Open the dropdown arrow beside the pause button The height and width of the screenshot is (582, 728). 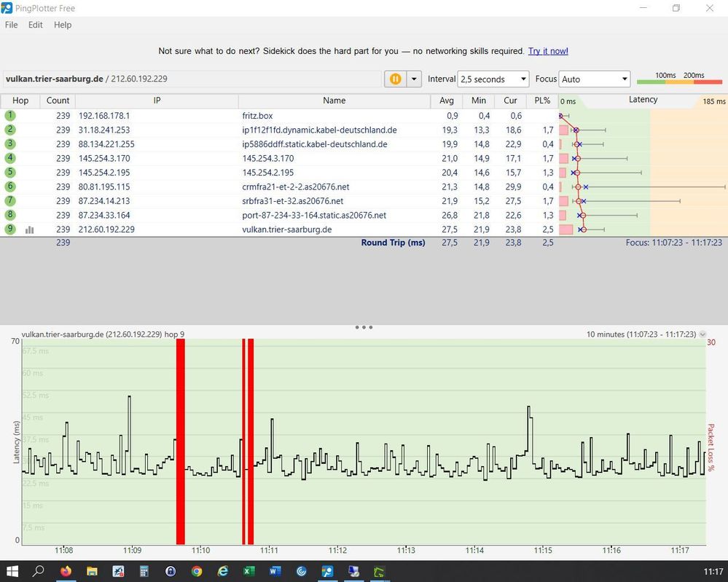[x=414, y=79]
